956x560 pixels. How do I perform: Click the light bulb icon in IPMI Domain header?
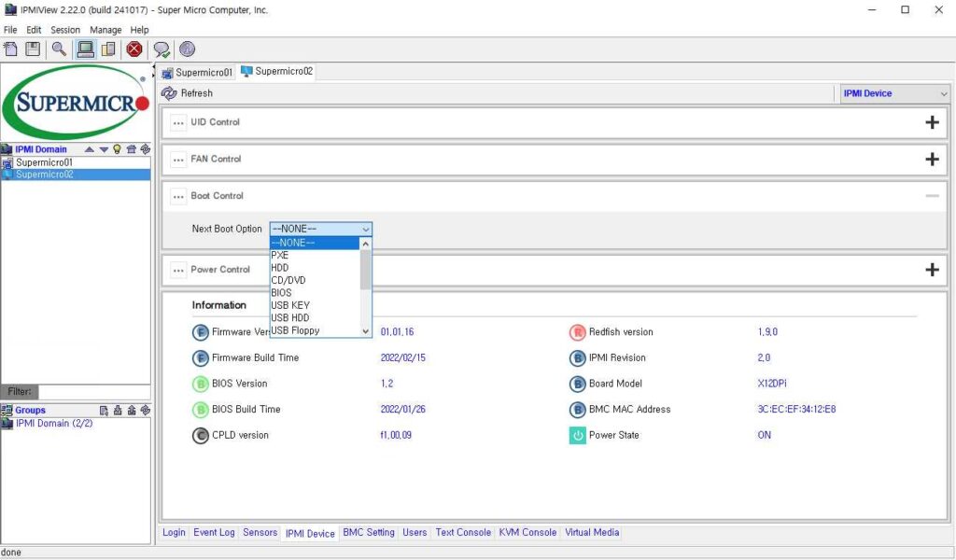pyautogui.click(x=117, y=149)
